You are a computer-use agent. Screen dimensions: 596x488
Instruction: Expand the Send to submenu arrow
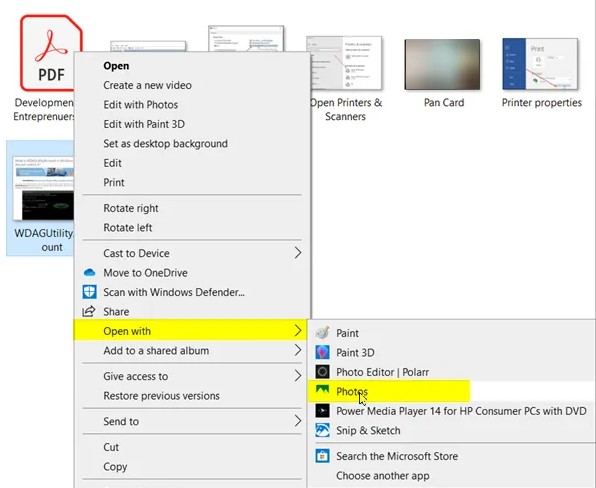tap(298, 421)
